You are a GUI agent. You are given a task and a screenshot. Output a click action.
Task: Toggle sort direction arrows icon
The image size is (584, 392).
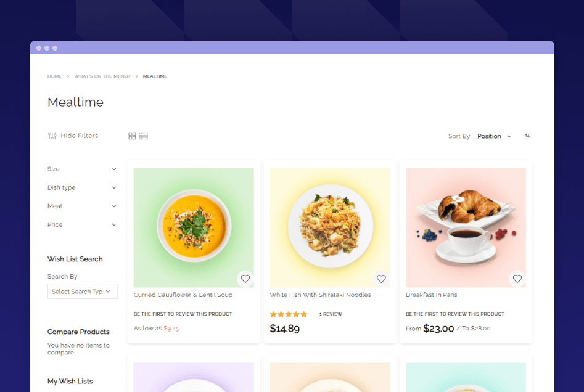coord(527,136)
